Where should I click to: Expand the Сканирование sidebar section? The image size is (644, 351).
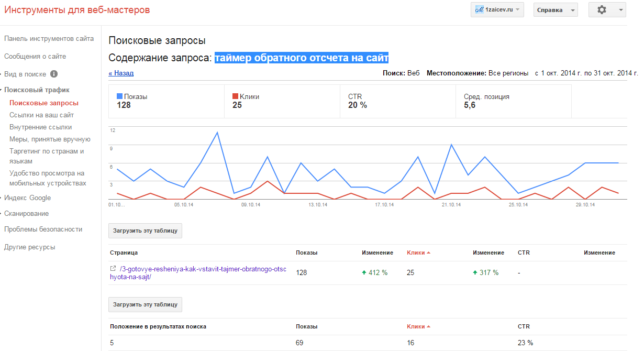(x=26, y=214)
